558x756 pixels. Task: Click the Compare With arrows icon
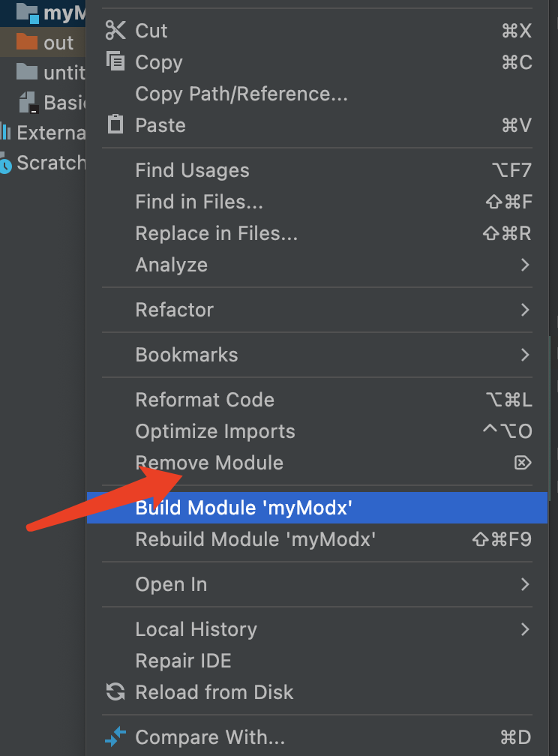pos(115,738)
